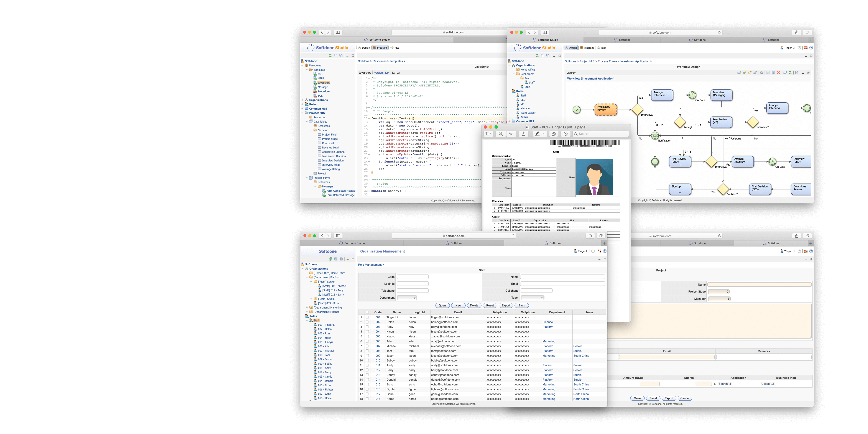Toggle the select-all checkbox in Staff table header
The image size is (868, 434).
367,312
